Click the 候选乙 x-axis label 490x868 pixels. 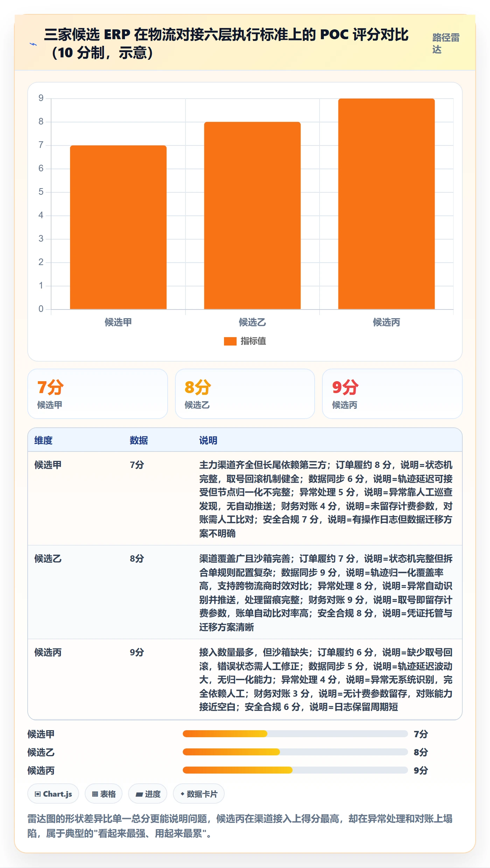pos(252,322)
